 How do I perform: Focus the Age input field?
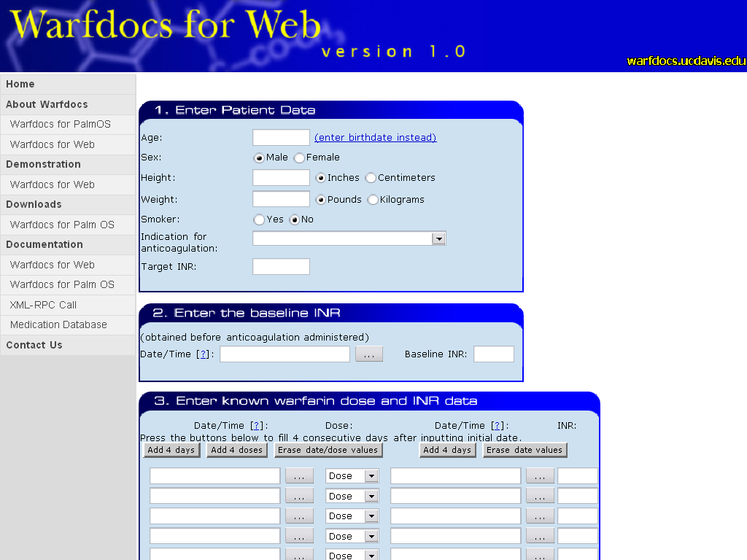click(x=281, y=138)
